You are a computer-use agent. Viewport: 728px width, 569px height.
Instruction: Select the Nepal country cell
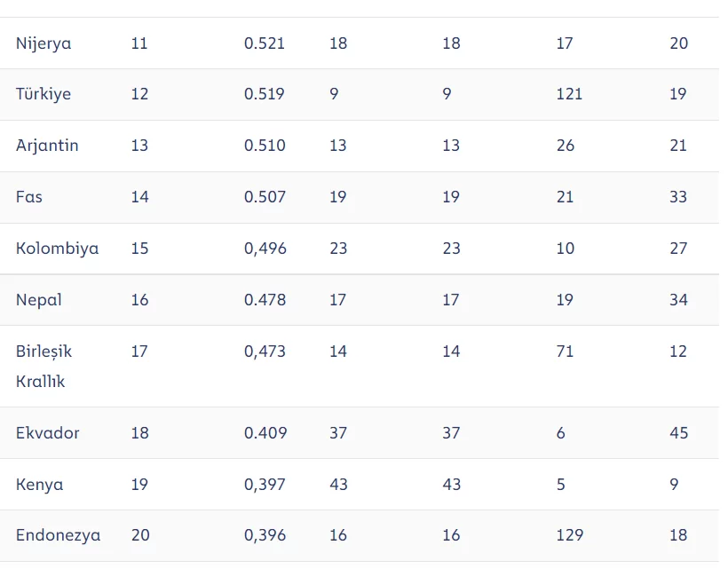pyautogui.click(x=39, y=300)
